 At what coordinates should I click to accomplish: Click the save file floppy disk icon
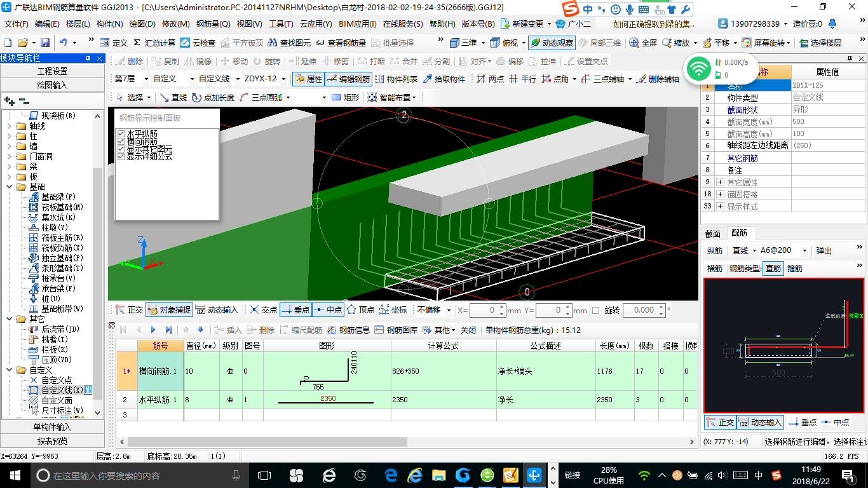click(45, 43)
